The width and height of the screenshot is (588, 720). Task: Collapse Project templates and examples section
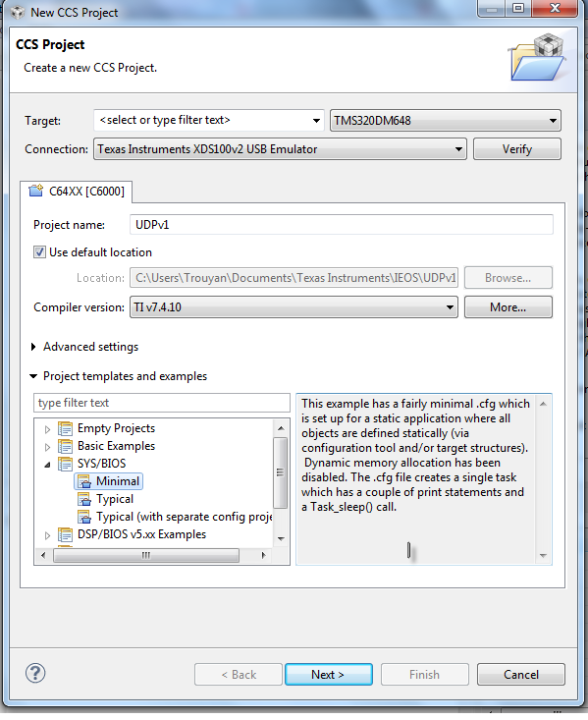coord(33,376)
